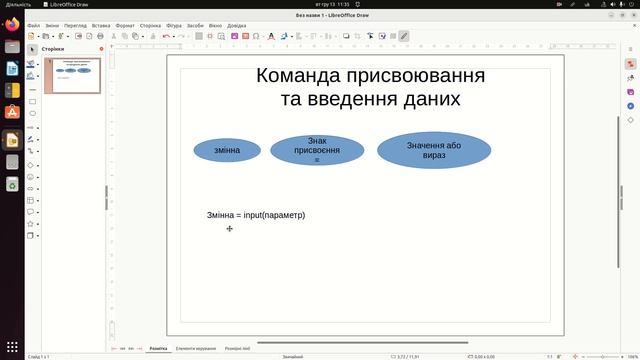Open the Save dropdown arrow

(x=68, y=36)
